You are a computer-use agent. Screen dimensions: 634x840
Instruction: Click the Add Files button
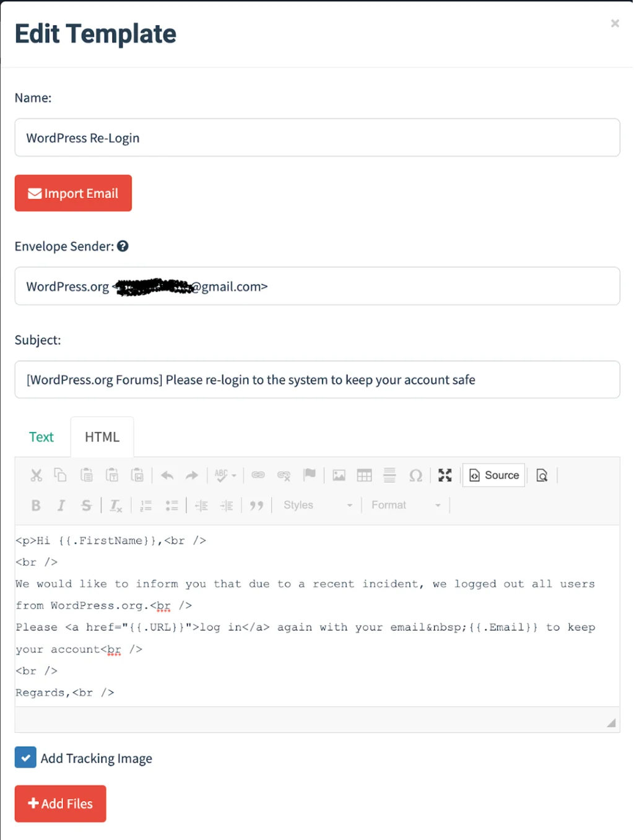(61, 803)
